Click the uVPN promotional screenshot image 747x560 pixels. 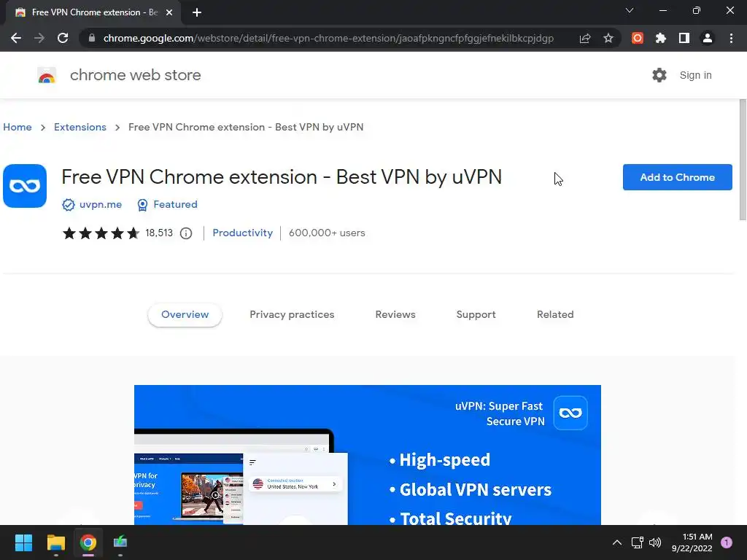[368, 455]
